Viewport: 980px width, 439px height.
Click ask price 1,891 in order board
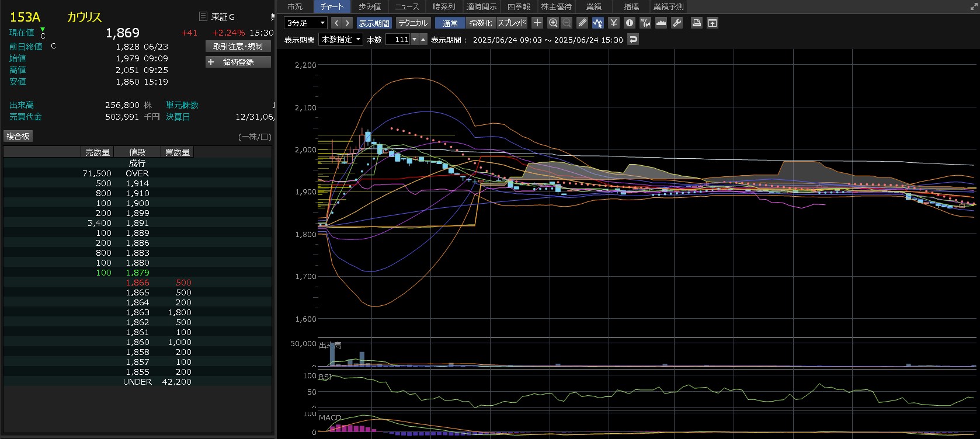(x=137, y=223)
